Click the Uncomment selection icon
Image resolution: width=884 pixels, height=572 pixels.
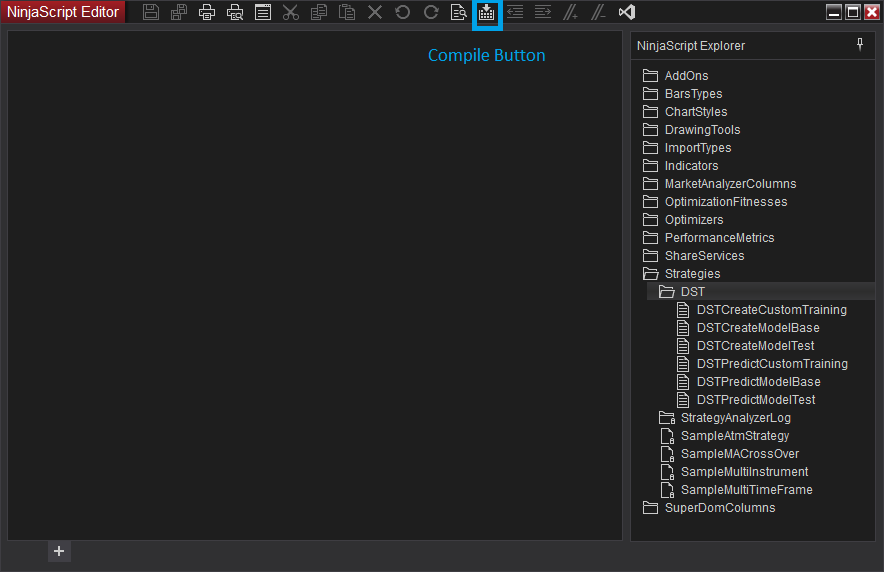click(599, 12)
